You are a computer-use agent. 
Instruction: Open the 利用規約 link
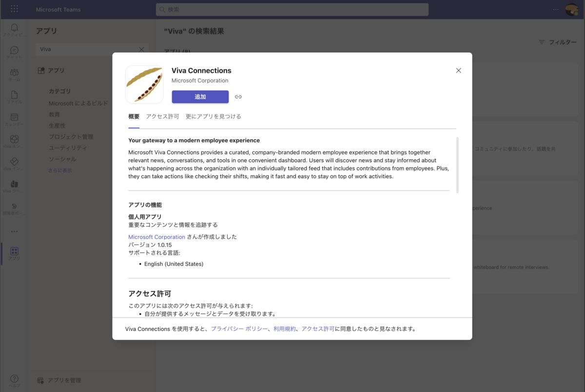pyautogui.click(x=285, y=329)
